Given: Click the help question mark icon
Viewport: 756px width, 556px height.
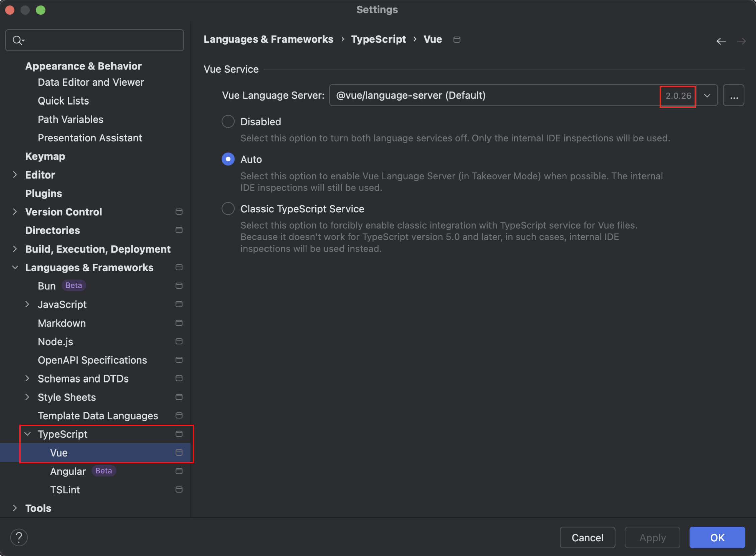Looking at the screenshot, I should pos(19,537).
